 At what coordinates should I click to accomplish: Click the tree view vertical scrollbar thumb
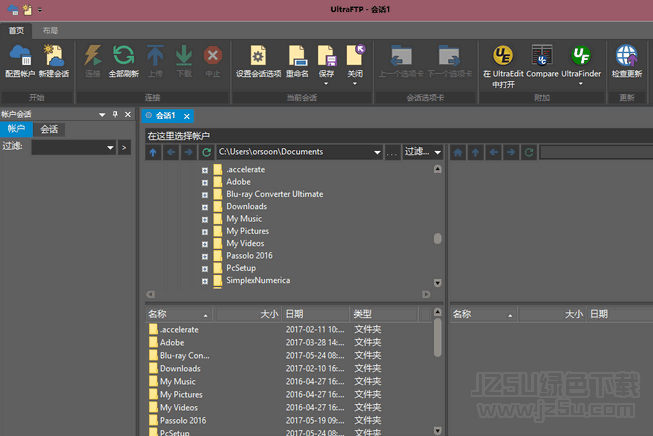pyautogui.click(x=437, y=239)
